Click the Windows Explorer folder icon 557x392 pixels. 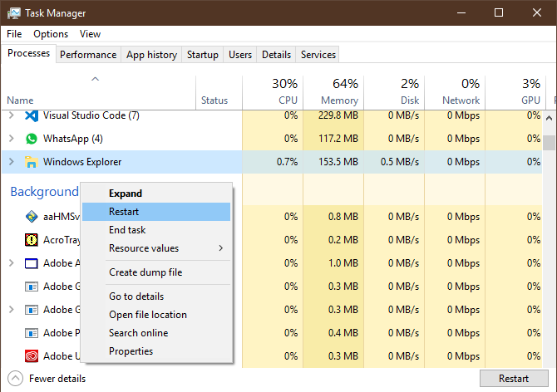(x=32, y=162)
